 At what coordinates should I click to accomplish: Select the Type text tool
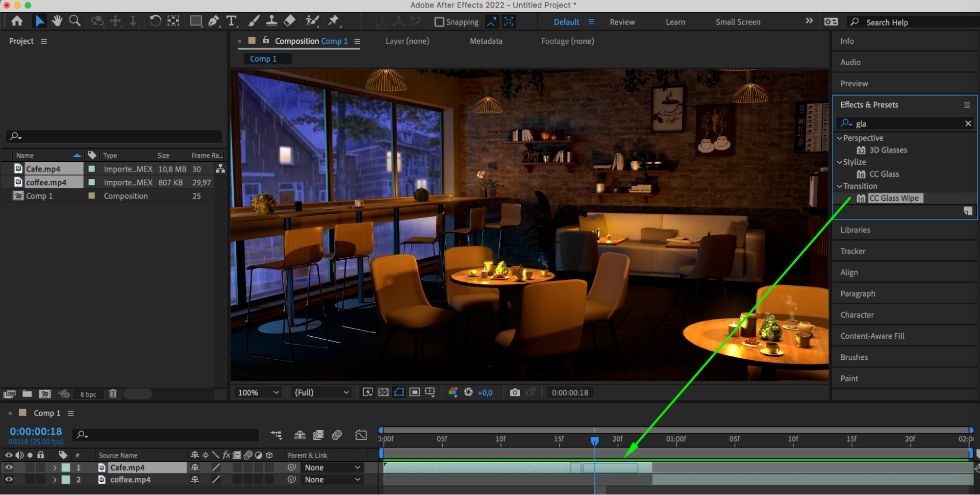click(x=231, y=21)
